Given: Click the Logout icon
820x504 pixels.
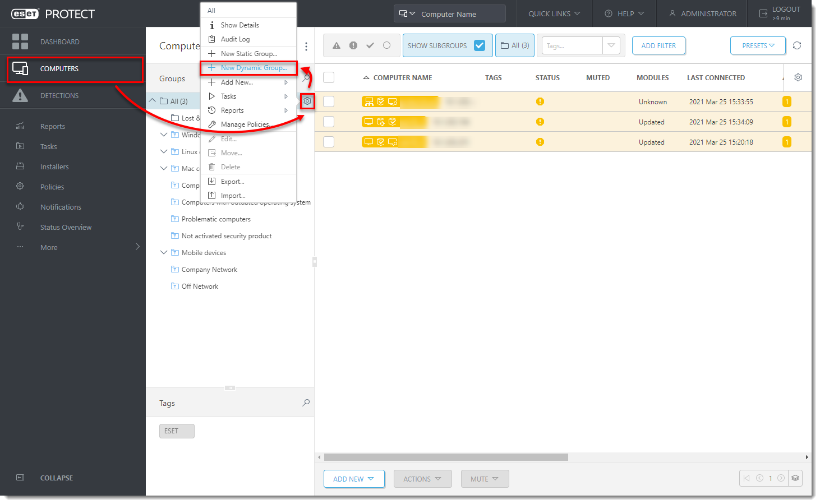Looking at the screenshot, I should click(x=763, y=13).
